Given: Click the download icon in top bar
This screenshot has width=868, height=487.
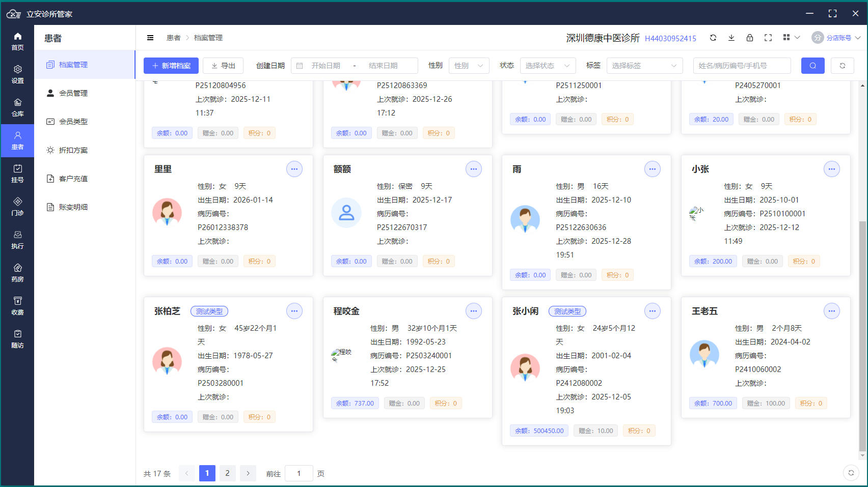Looking at the screenshot, I should (x=731, y=38).
